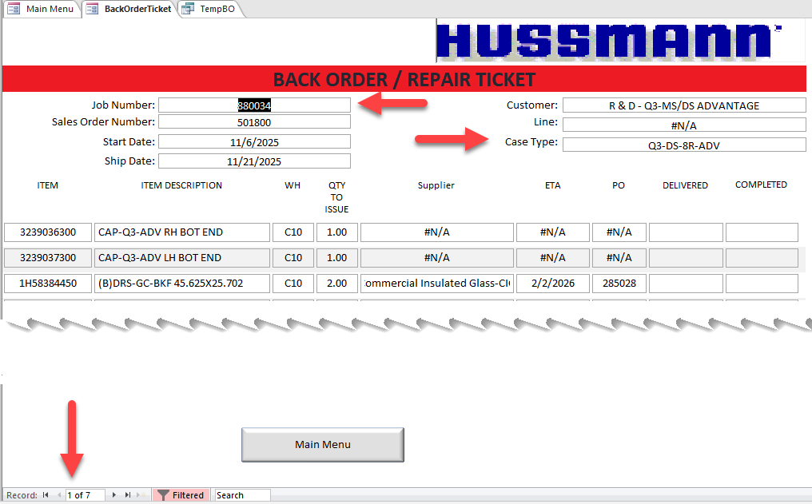This screenshot has height=504, width=812.
Task: Open the TempBO tab
Action: (x=210, y=9)
